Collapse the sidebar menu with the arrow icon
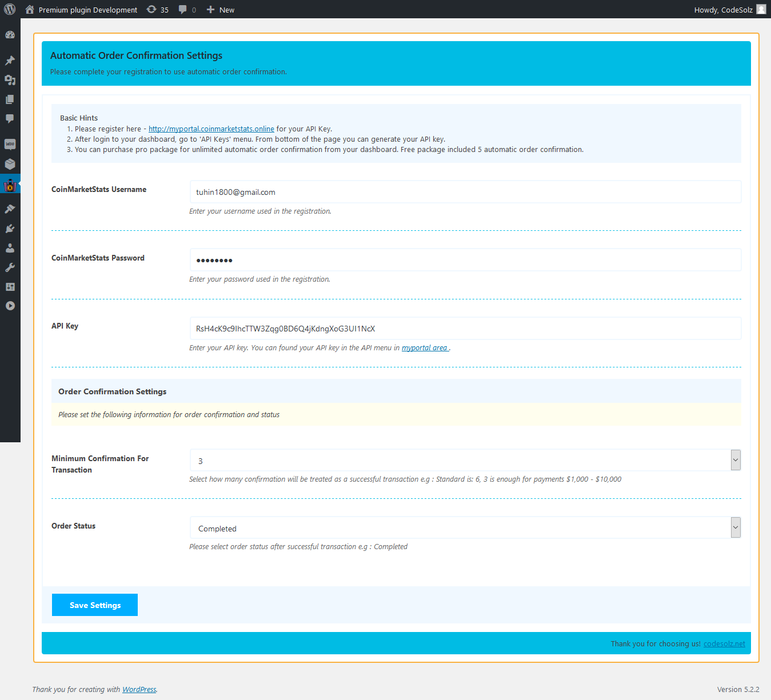 (x=10, y=306)
